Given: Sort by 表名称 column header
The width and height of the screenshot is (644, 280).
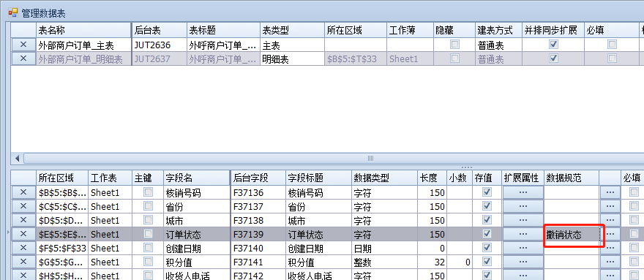Looking at the screenshot, I should point(83,30).
